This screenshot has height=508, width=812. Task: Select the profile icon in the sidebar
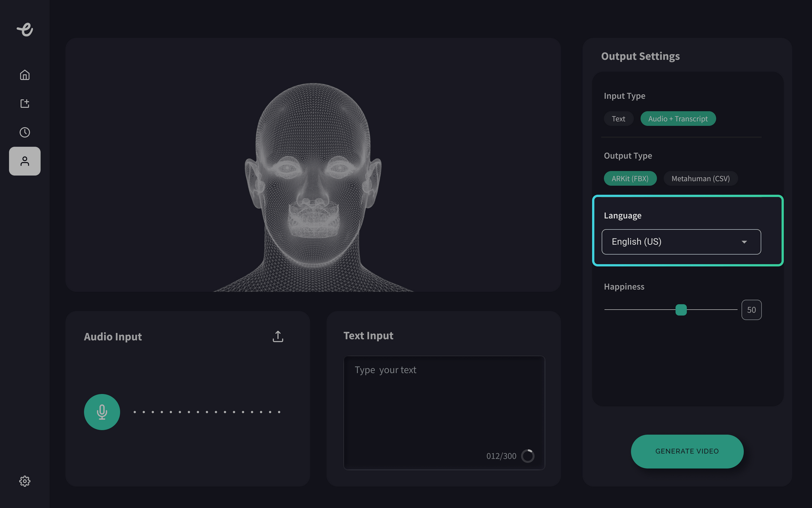24,161
